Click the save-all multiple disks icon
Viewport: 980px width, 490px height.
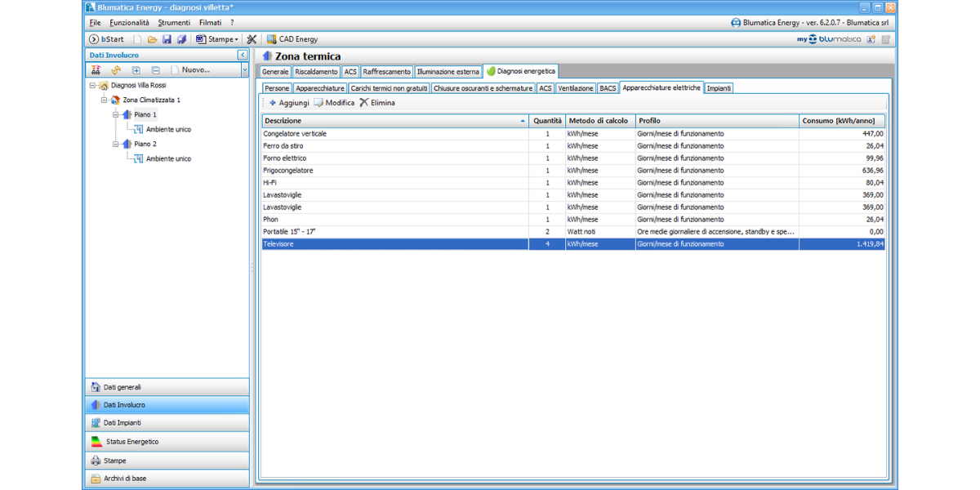pyautogui.click(x=181, y=39)
